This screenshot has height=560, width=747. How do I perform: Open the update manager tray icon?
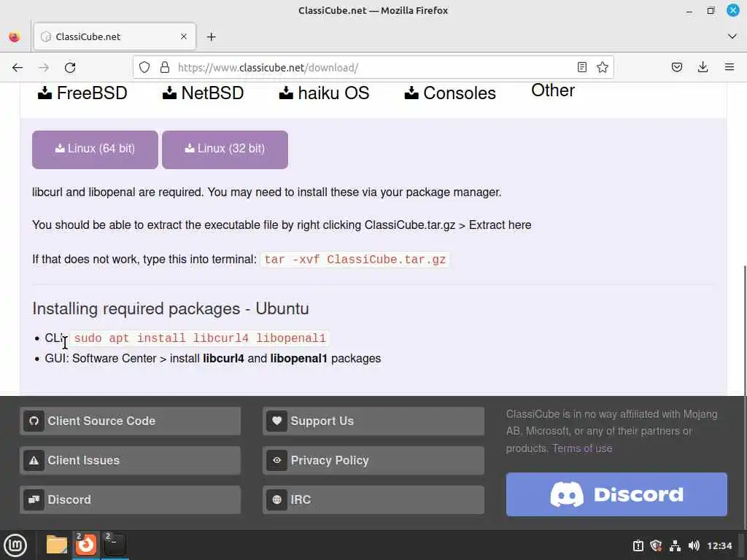click(638, 545)
